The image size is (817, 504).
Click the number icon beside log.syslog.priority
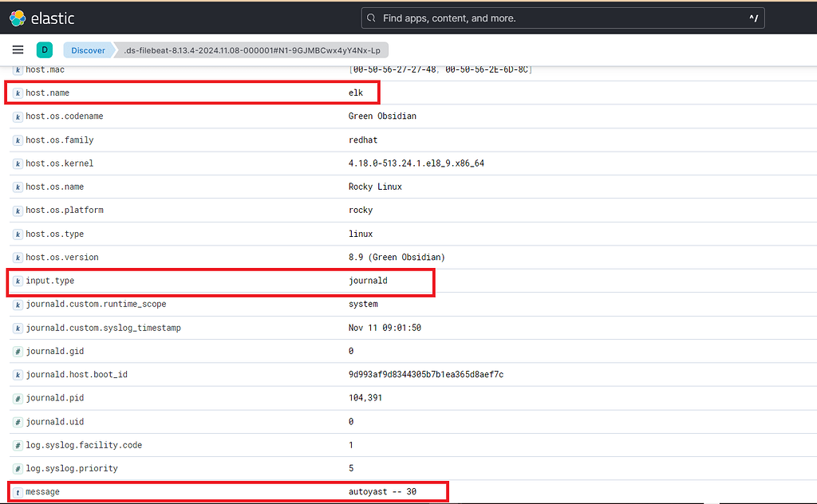[18, 468]
